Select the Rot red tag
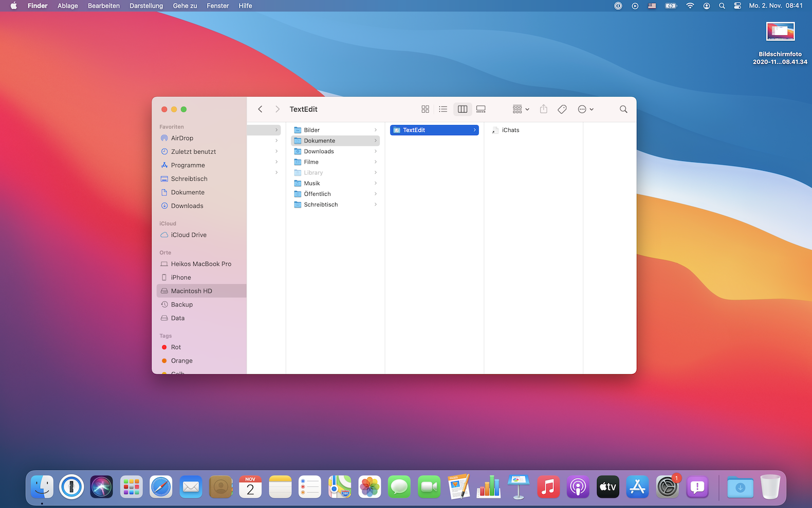This screenshot has width=812, height=508. [x=176, y=347]
